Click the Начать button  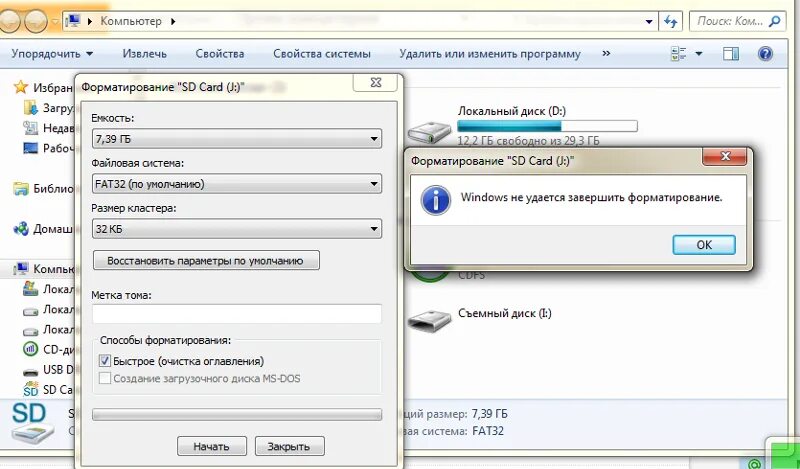(x=211, y=446)
